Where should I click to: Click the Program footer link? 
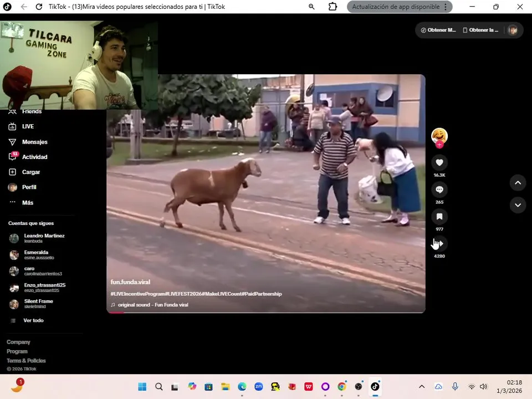(17, 351)
